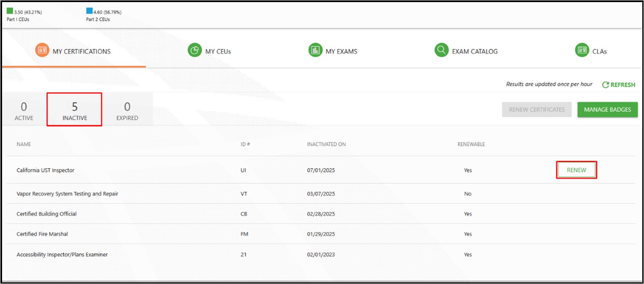Renew the California UST Inspector certification

click(x=576, y=170)
